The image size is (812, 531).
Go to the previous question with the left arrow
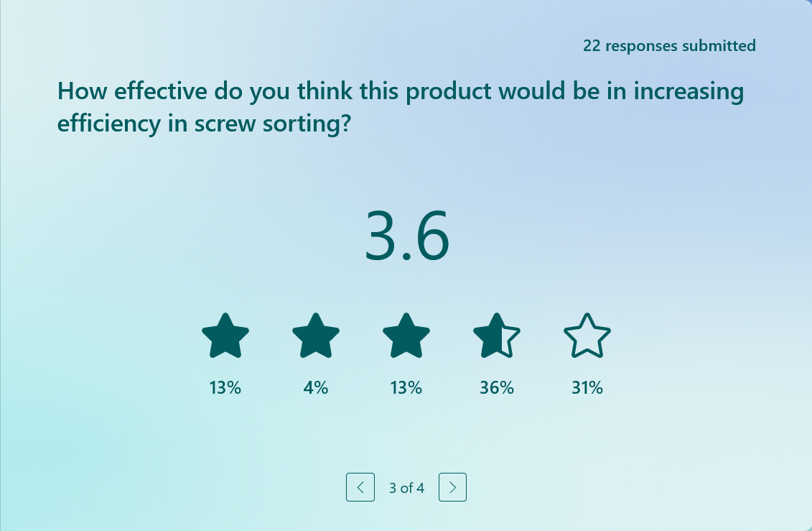tap(360, 487)
